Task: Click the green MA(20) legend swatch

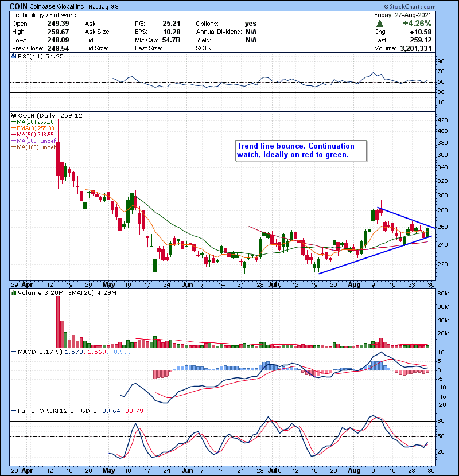Action: click(14, 122)
